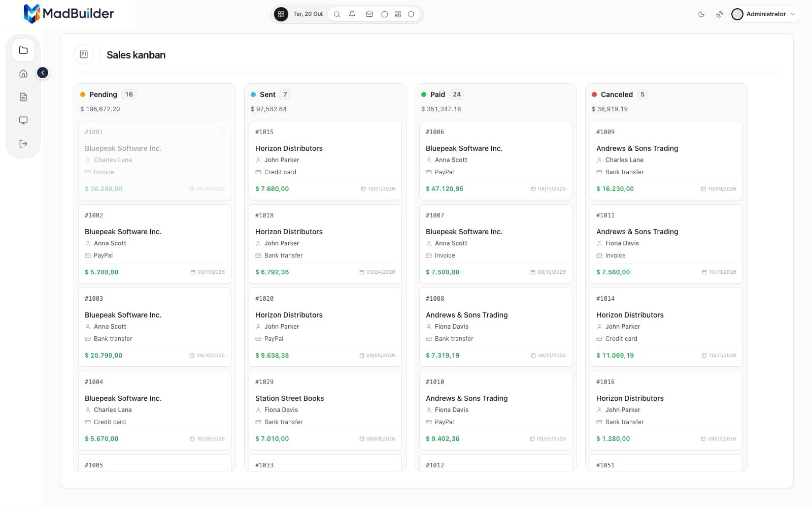The width and height of the screenshot is (812, 508).
Task: Click the drag handle on card #1001
Action: point(223,131)
